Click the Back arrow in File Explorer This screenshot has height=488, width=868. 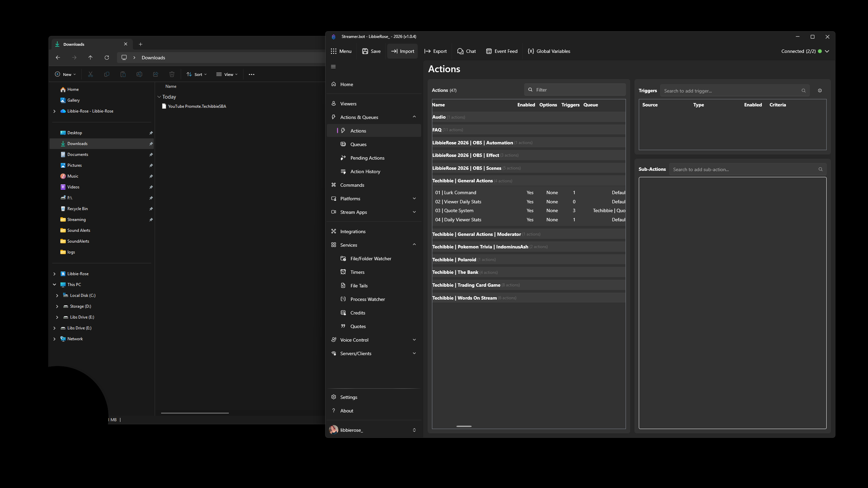click(58, 58)
